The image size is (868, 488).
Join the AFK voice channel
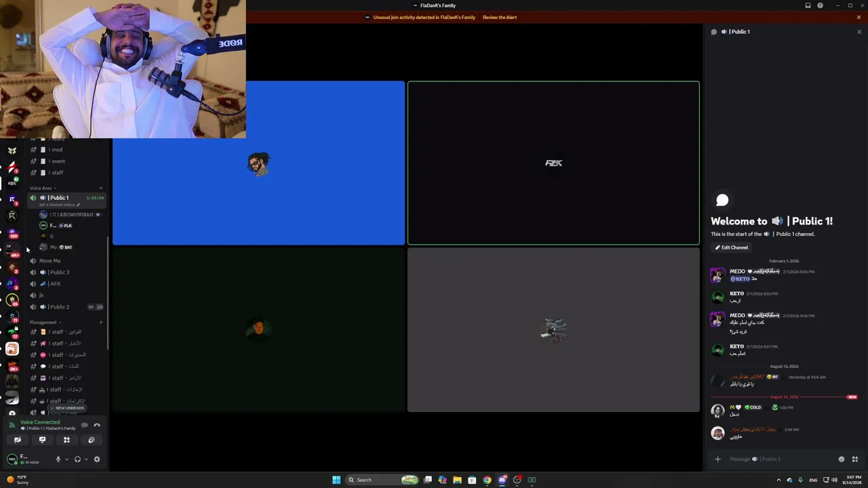click(x=66, y=283)
